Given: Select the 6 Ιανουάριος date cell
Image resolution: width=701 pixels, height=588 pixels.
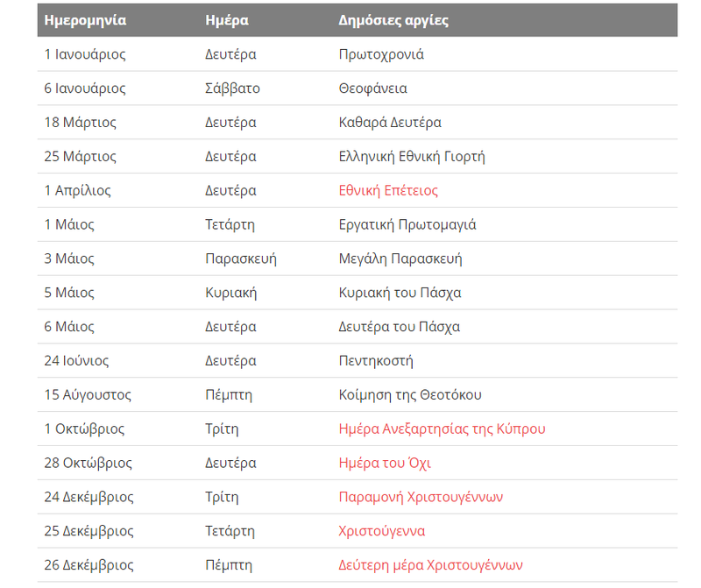Looking at the screenshot, I should click(85, 89).
